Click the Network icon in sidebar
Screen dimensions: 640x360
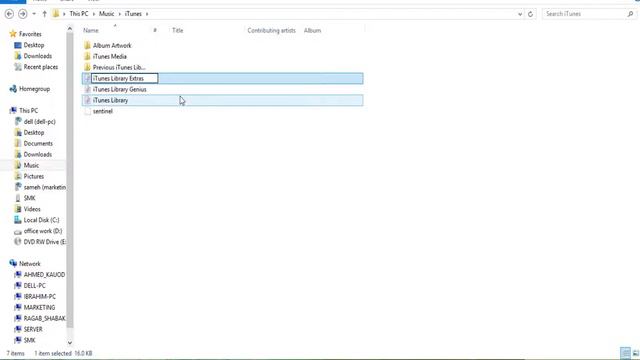click(13, 264)
